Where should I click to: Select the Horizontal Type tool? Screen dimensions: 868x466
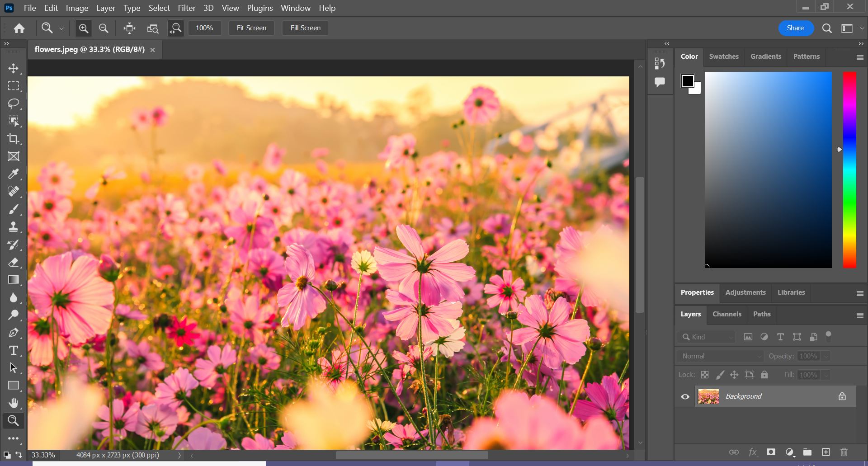pyautogui.click(x=14, y=350)
